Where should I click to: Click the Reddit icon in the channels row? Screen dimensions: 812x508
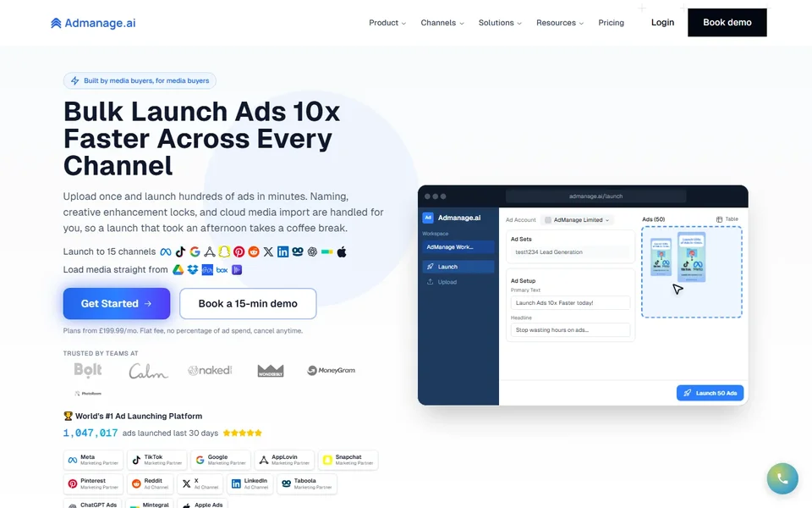pos(253,252)
